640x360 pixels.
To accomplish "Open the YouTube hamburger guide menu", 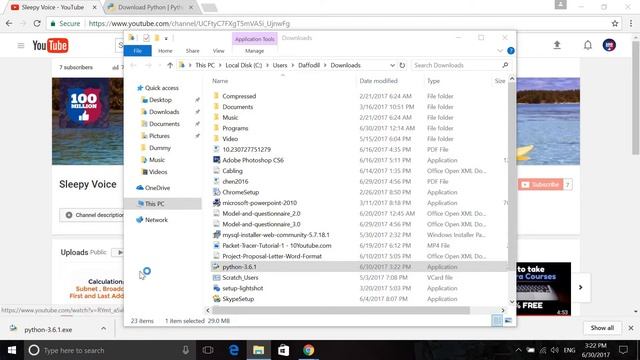I will tap(21, 45).
